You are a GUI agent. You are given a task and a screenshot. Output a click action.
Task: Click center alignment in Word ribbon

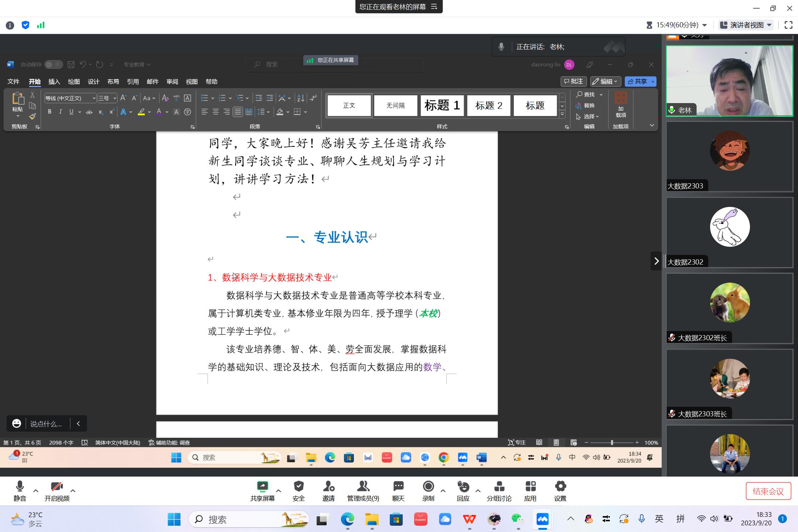click(216, 112)
